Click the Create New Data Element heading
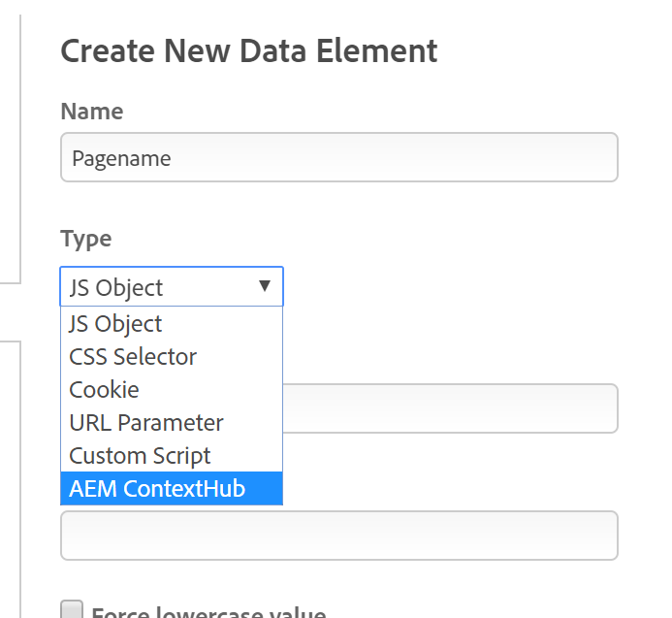The image size is (672, 618). 249,50
